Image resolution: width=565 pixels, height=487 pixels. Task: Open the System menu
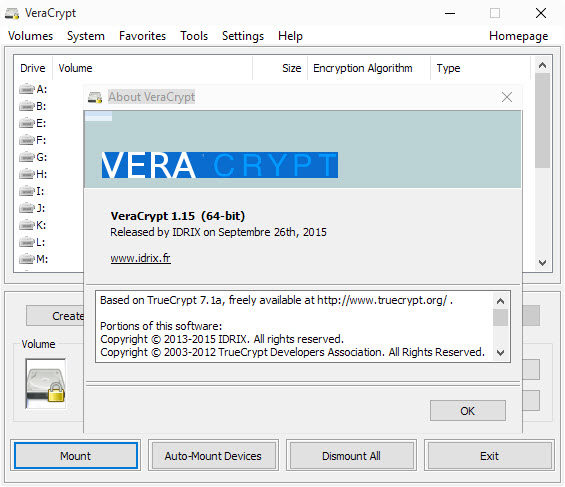(86, 36)
